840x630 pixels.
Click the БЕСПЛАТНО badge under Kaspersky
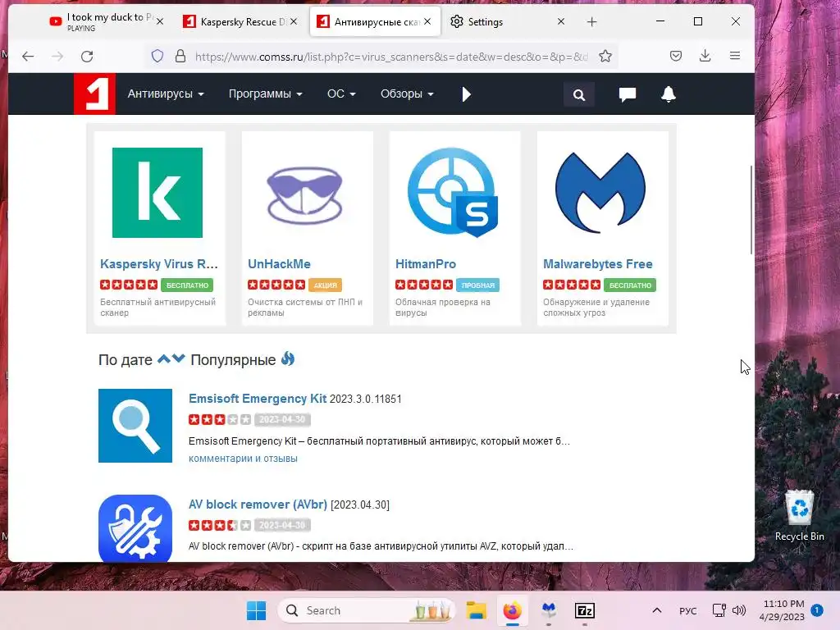coord(187,285)
